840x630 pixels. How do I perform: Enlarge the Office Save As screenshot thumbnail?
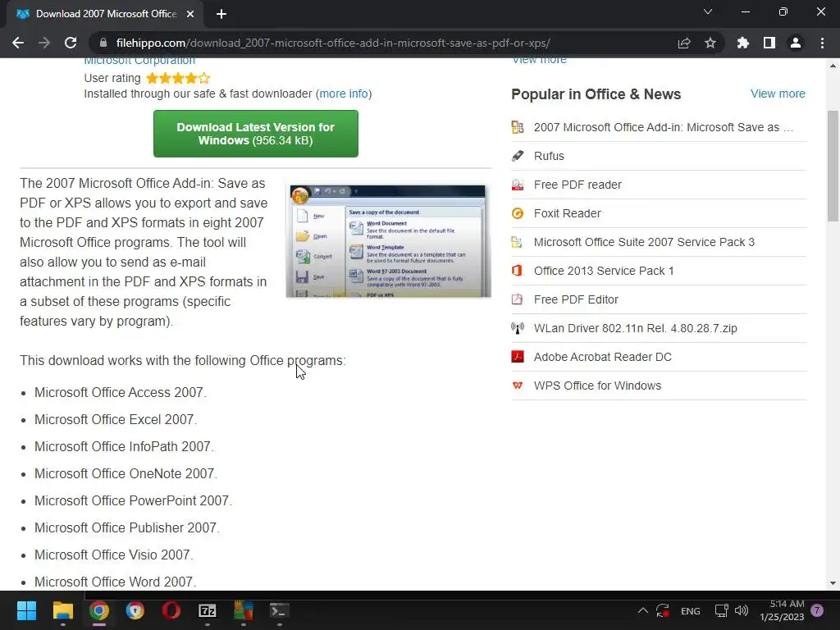[x=388, y=241]
